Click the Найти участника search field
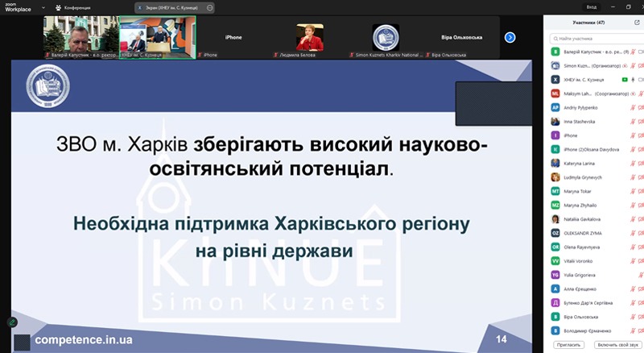 (596, 38)
